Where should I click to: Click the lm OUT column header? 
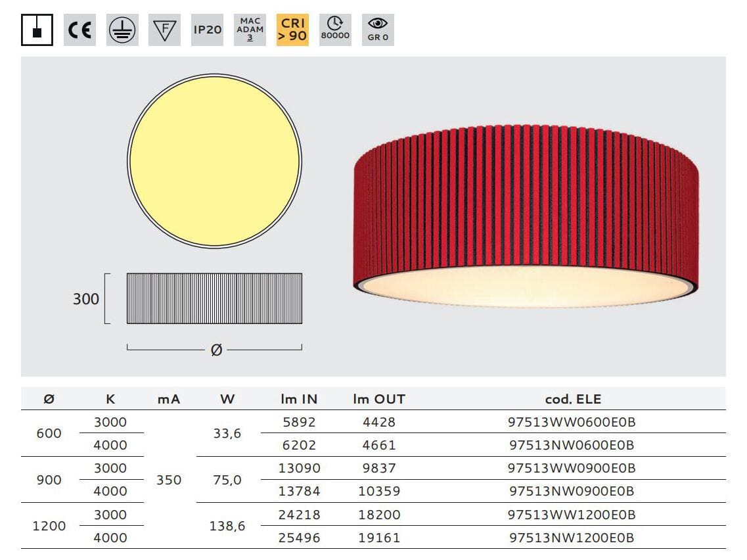click(379, 399)
